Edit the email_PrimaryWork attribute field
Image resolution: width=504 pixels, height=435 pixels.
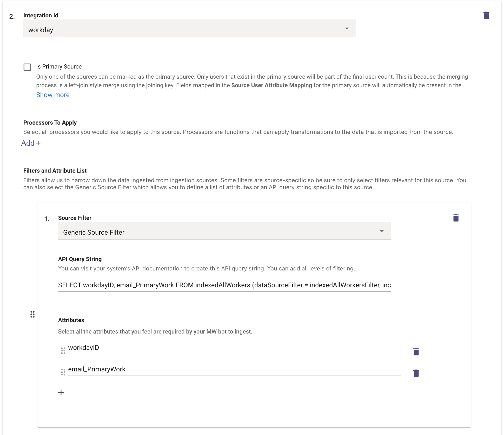[x=234, y=369]
